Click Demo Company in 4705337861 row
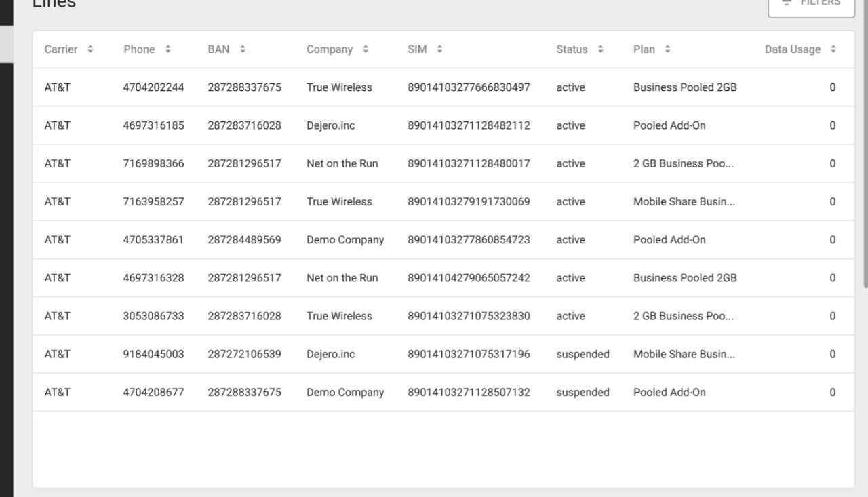This screenshot has width=868, height=497. click(345, 240)
